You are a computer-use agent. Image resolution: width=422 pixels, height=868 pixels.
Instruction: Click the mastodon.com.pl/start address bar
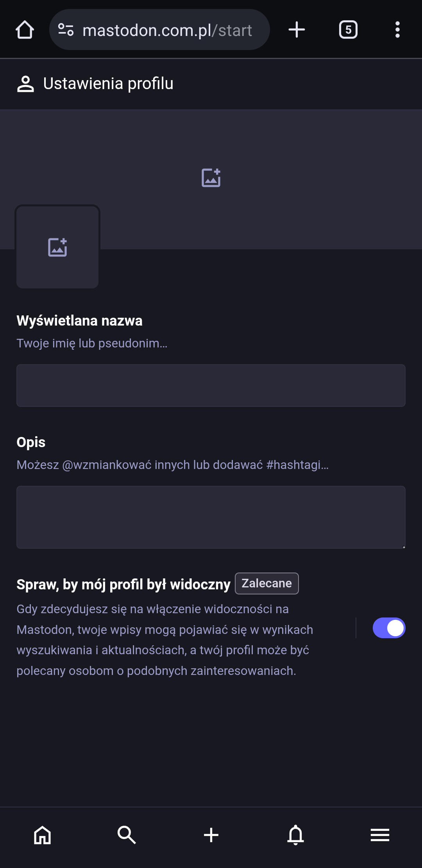[x=167, y=30]
